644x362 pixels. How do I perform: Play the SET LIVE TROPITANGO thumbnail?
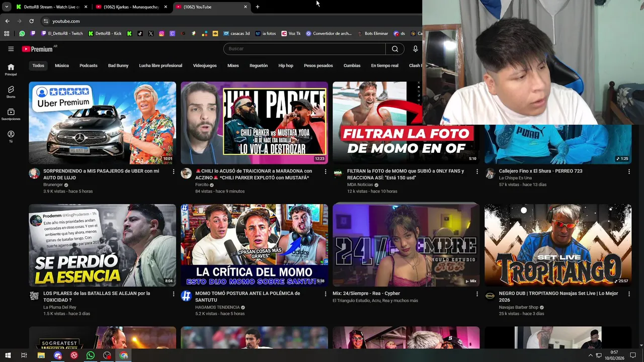[558, 245]
